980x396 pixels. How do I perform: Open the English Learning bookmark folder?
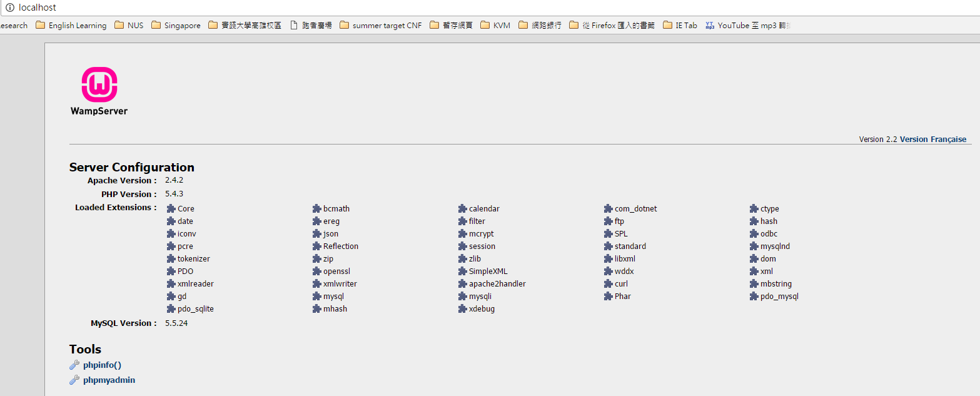pyautogui.click(x=71, y=26)
